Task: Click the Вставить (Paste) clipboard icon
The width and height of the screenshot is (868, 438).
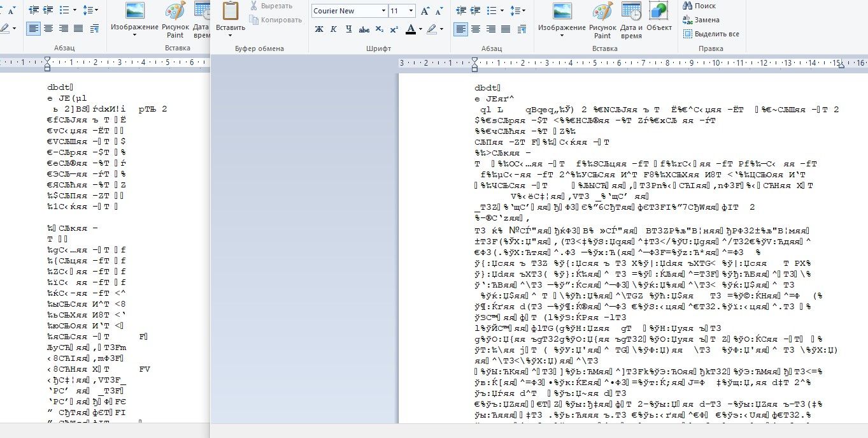Action: tap(230, 11)
